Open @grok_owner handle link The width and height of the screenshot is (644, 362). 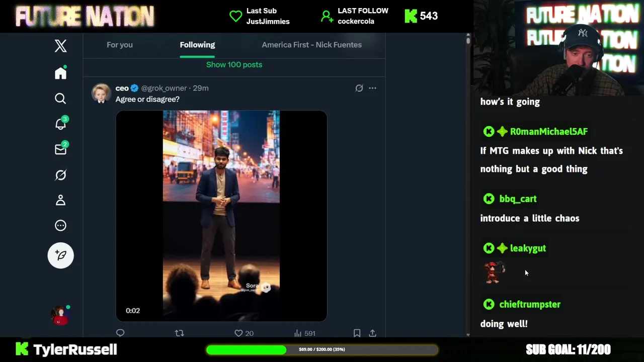pos(164,88)
